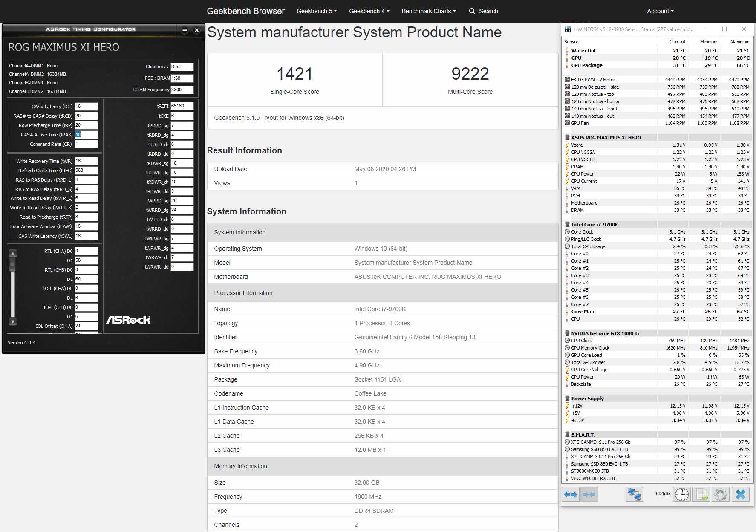Click the Write Recovery Time (tWR) field
This screenshot has width=756, height=532.
pos(86,161)
